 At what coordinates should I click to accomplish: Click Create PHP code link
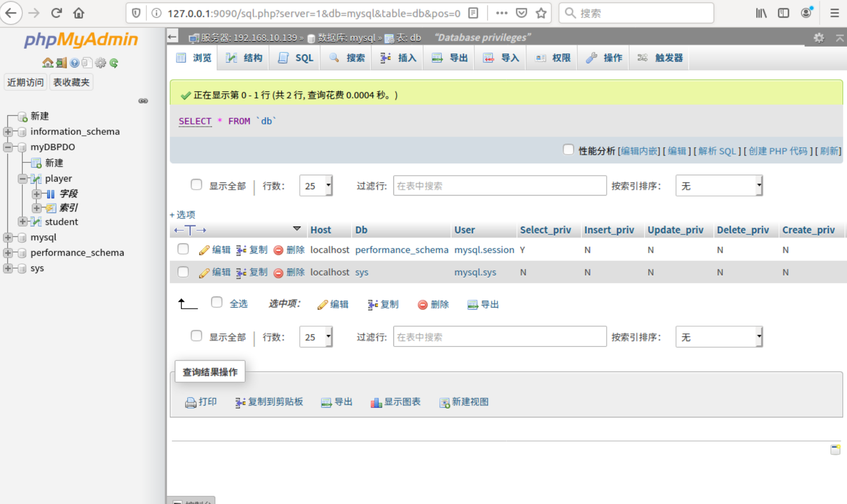pos(778,151)
